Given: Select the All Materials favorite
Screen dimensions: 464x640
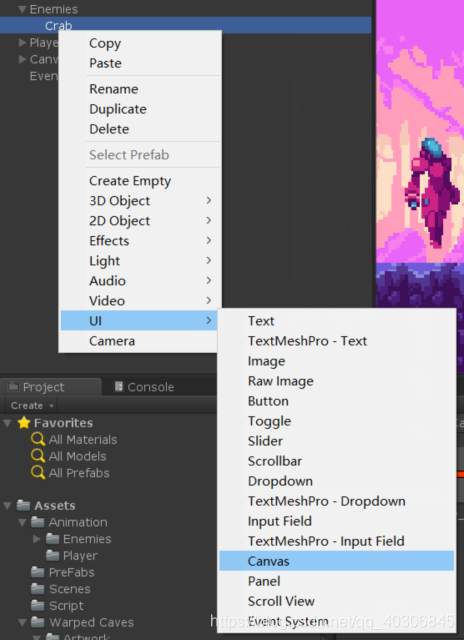Looking at the screenshot, I should 83,440.
